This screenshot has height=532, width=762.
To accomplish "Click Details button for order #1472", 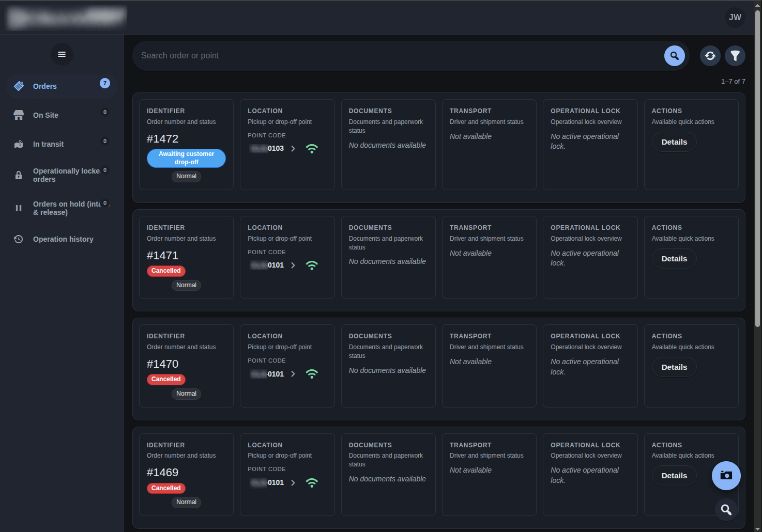I will point(674,142).
